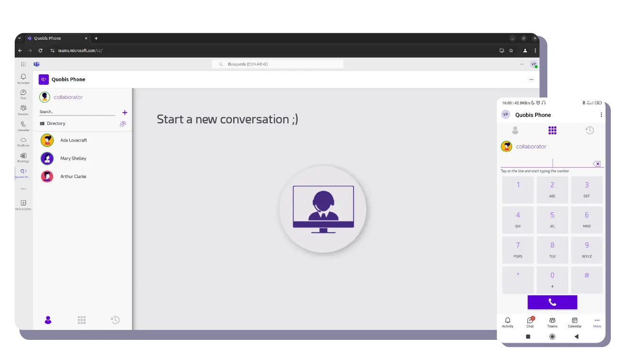Tap the Calendar tab on phone
Image resolution: width=626 pixels, height=364 pixels.
point(574,322)
